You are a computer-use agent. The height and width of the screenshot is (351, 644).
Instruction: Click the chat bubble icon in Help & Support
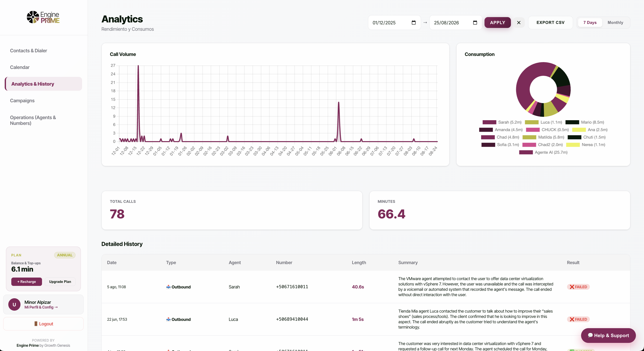pyautogui.click(x=590, y=335)
